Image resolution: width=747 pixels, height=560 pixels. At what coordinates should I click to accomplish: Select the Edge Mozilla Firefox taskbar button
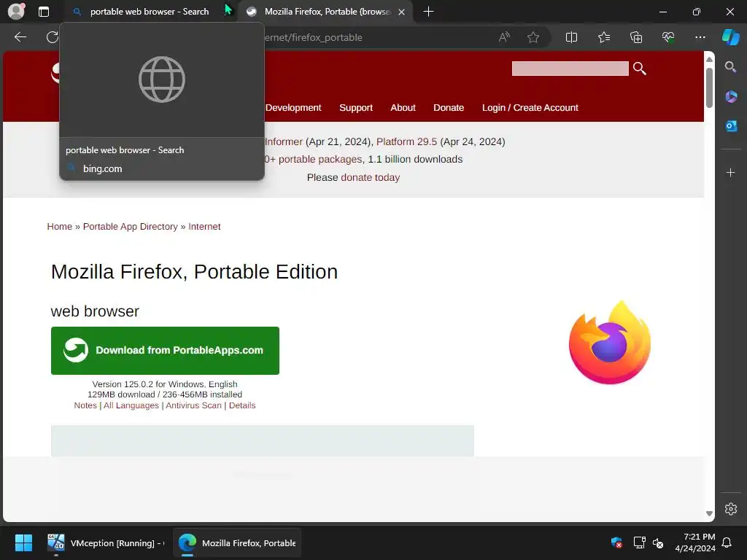(237, 542)
